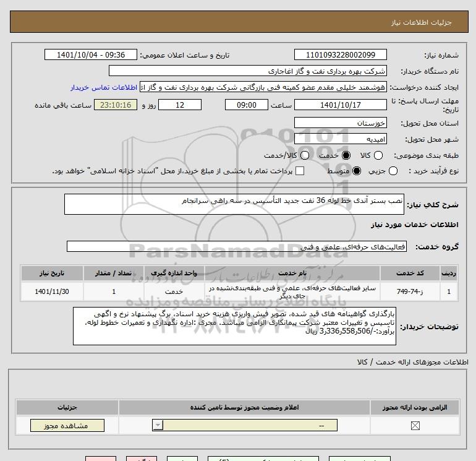The height and width of the screenshot is (461, 476).
Task: Toggle the mandatory license checkbox
Action: (x=415, y=426)
